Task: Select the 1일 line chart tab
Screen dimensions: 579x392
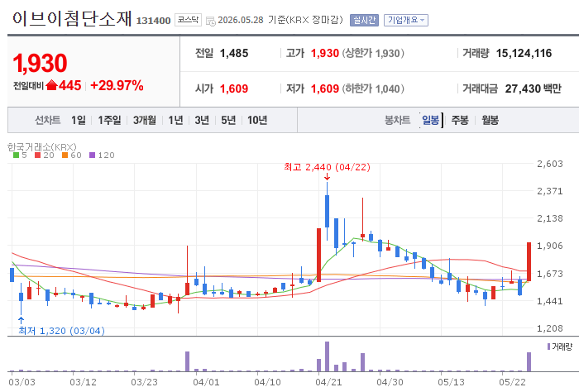Action: (x=79, y=120)
